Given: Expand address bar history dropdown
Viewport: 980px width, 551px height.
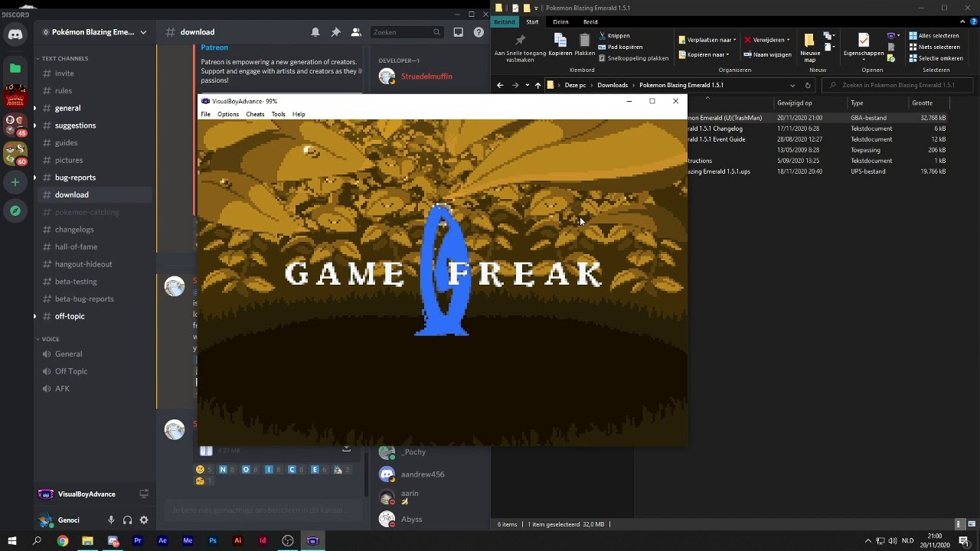Looking at the screenshot, I should click(792, 85).
